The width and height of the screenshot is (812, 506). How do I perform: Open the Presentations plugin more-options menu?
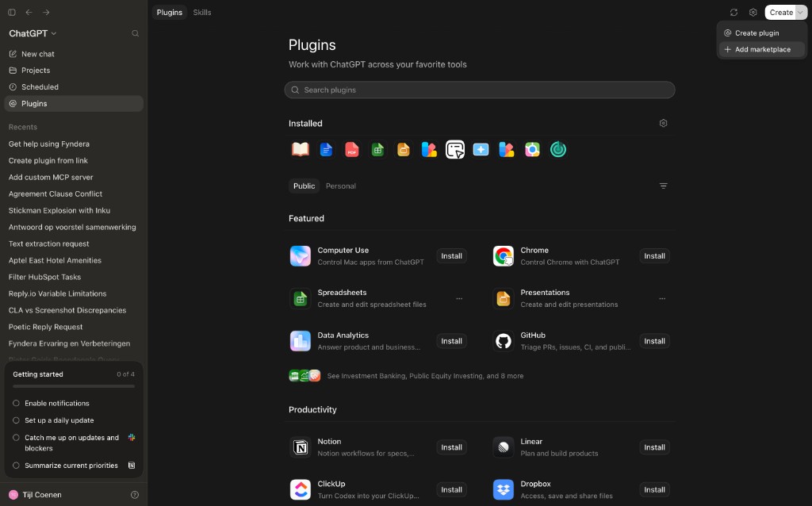pyautogui.click(x=662, y=298)
